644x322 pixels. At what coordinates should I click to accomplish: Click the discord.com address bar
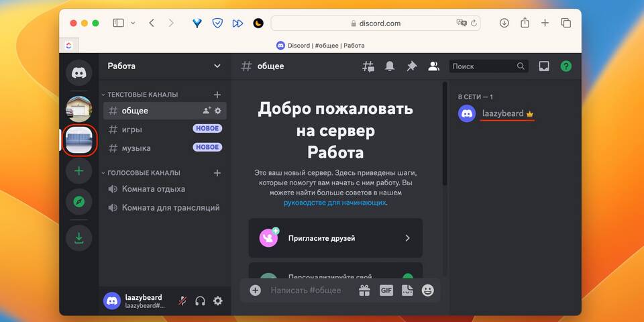[376, 23]
